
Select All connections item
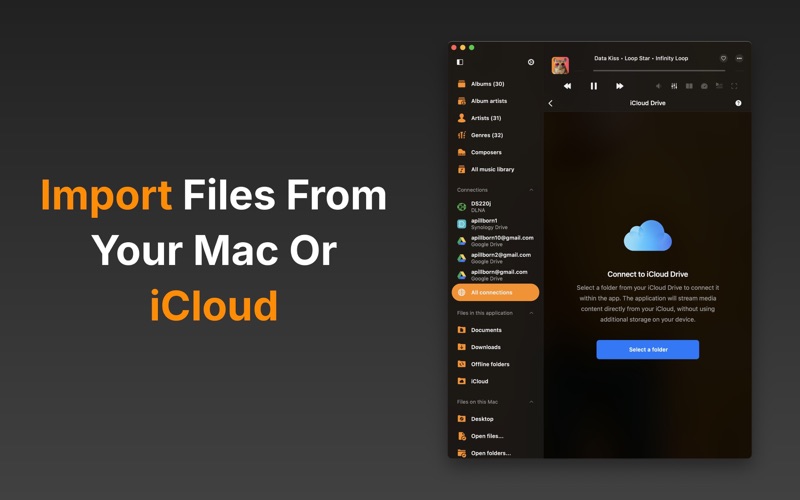coord(495,292)
